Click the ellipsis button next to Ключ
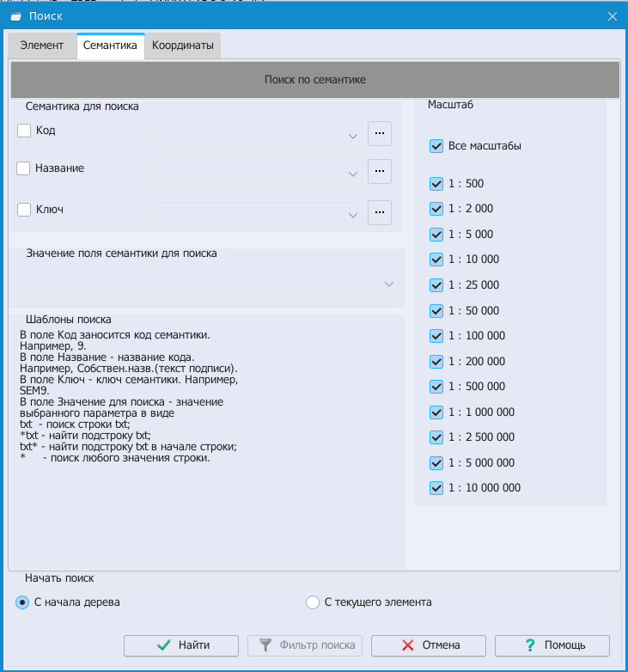 point(379,211)
